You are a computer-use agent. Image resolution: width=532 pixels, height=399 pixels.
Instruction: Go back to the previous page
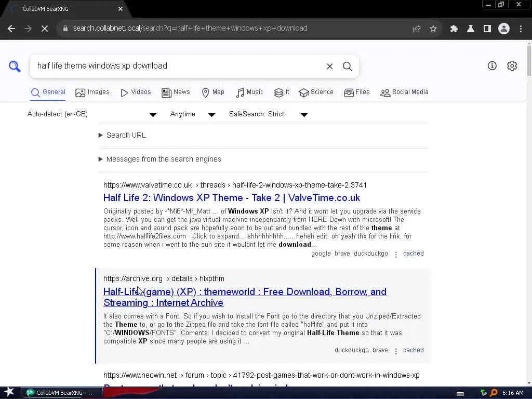(11, 29)
